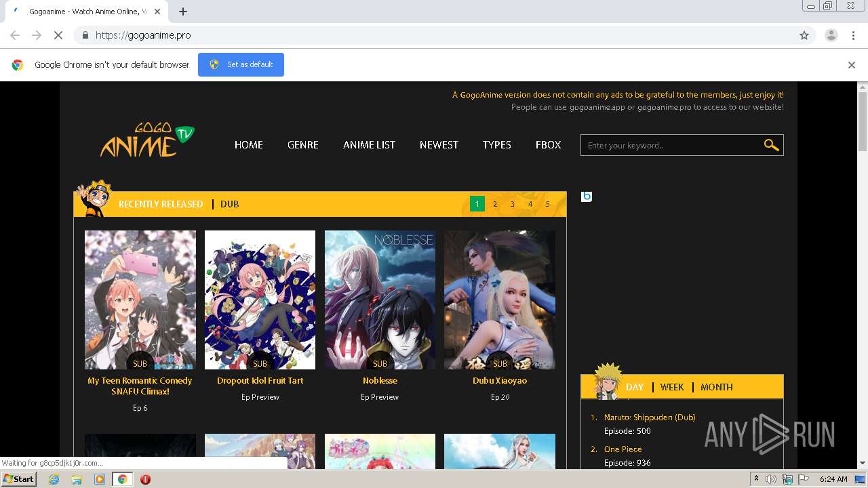
Task: Open NEWEST nav item
Action: (x=439, y=145)
